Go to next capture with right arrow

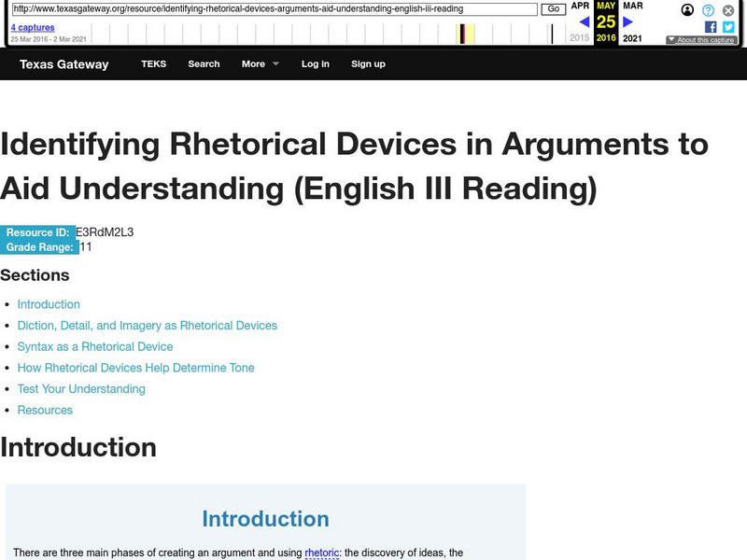(x=628, y=22)
